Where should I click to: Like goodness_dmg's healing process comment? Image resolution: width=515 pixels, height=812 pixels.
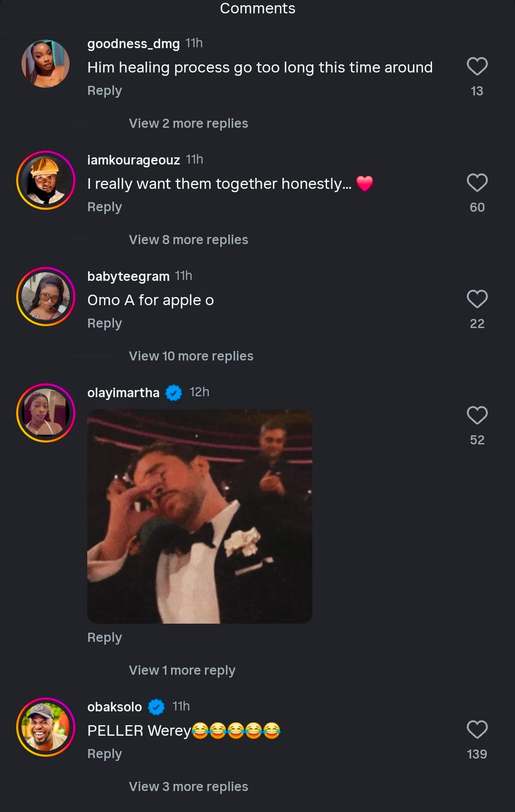coord(477,66)
